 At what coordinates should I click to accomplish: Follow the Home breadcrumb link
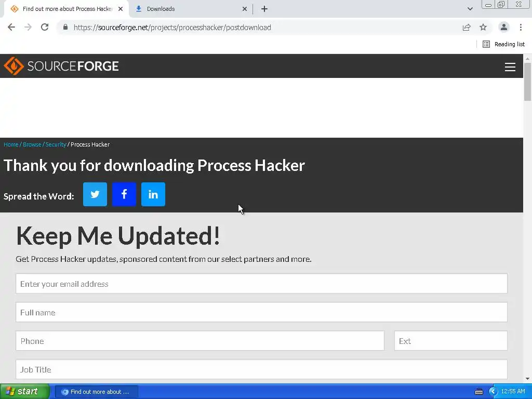coord(11,144)
